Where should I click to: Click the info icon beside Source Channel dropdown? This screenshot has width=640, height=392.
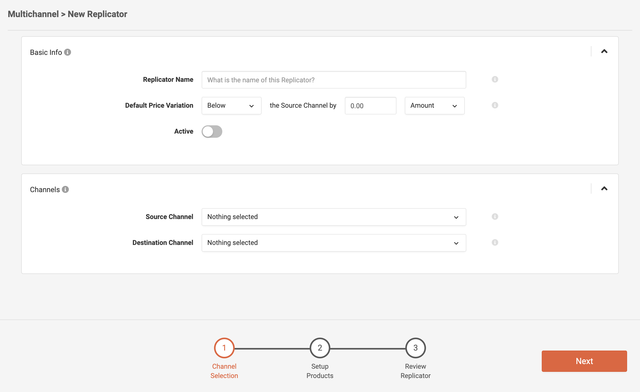click(x=495, y=216)
